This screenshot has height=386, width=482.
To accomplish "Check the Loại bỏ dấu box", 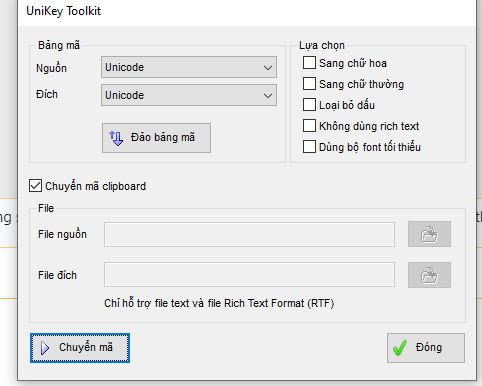I will [309, 105].
